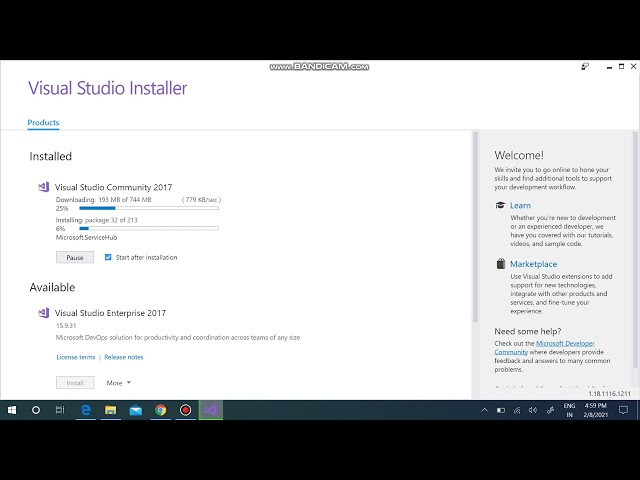
Task: Pause the Community 2017 installation
Action: click(x=75, y=257)
